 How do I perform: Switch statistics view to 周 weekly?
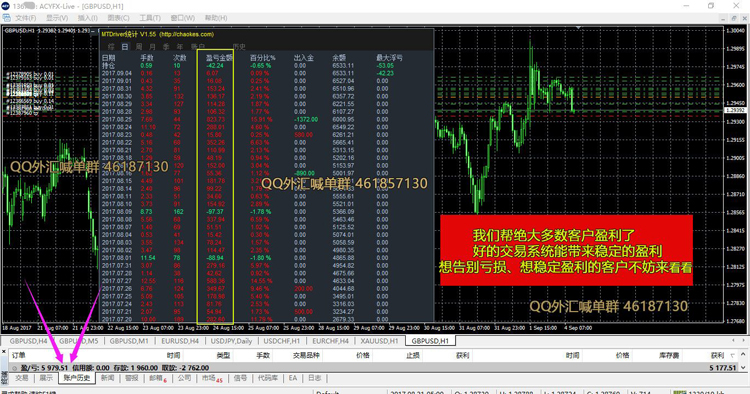tap(139, 46)
